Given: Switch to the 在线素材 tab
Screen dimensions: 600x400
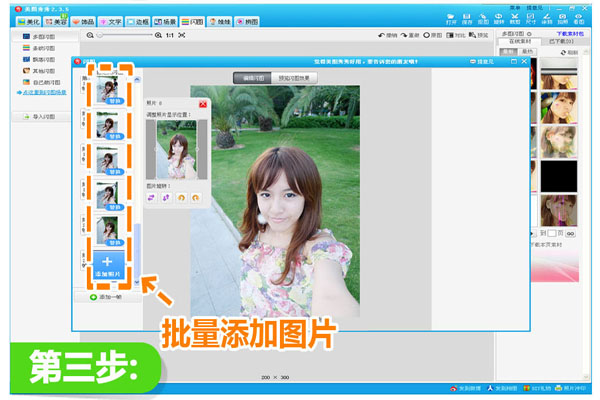Looking at the screenshot, I should pyautogui.click(x=520, y=41).
